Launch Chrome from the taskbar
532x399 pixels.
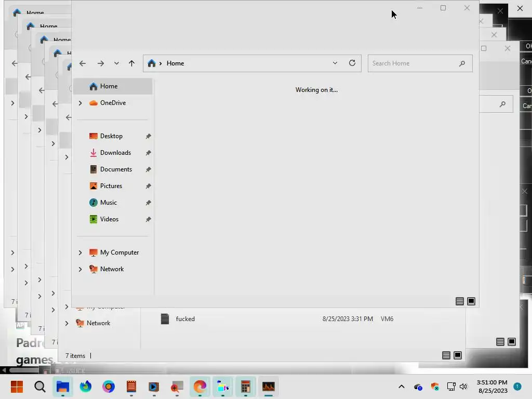coord(108,387)
